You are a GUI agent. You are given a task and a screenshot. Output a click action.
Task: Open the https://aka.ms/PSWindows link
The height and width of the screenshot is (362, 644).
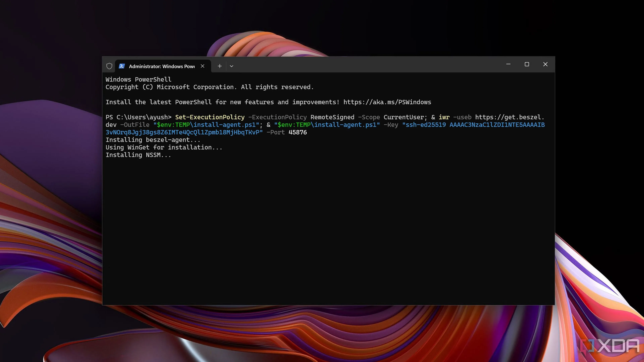[387, 102]
